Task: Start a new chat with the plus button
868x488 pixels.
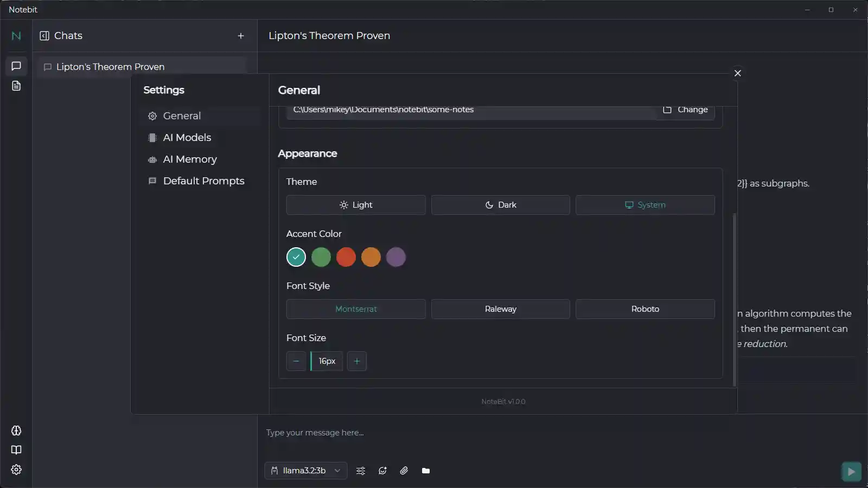Action: point(241,36)
